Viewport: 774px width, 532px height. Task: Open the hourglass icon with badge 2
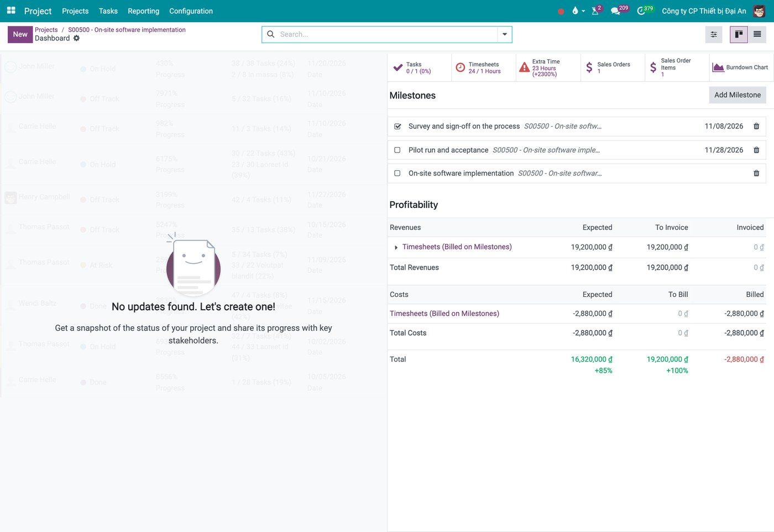pos(596,11)
